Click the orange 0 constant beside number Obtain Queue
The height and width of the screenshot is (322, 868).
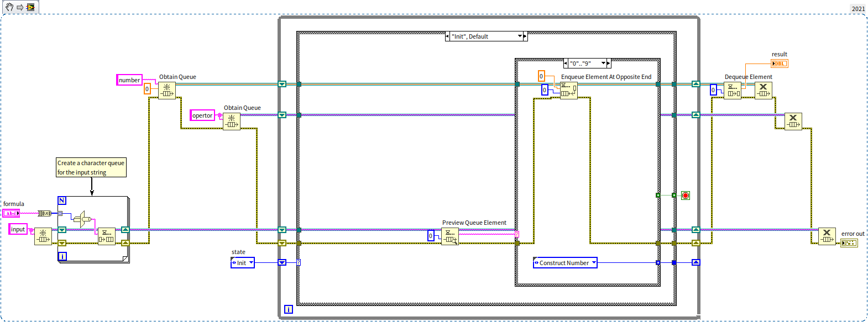point(147,88)
